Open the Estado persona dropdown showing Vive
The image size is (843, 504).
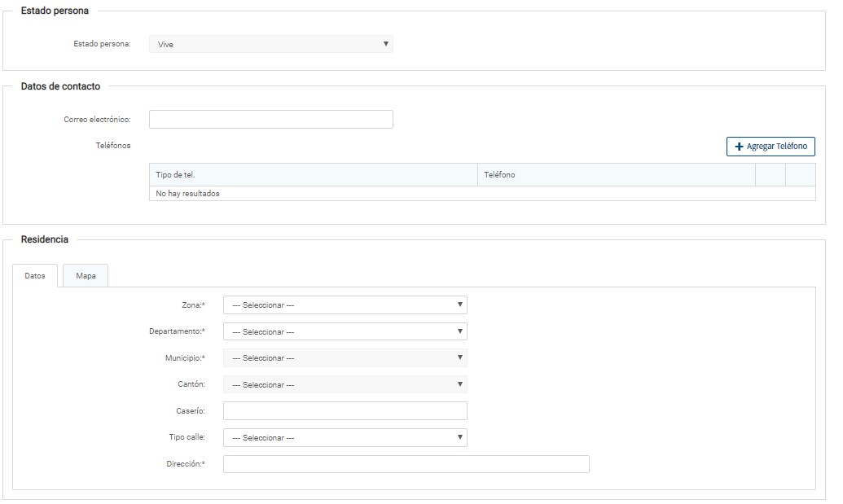pos(270,44)
